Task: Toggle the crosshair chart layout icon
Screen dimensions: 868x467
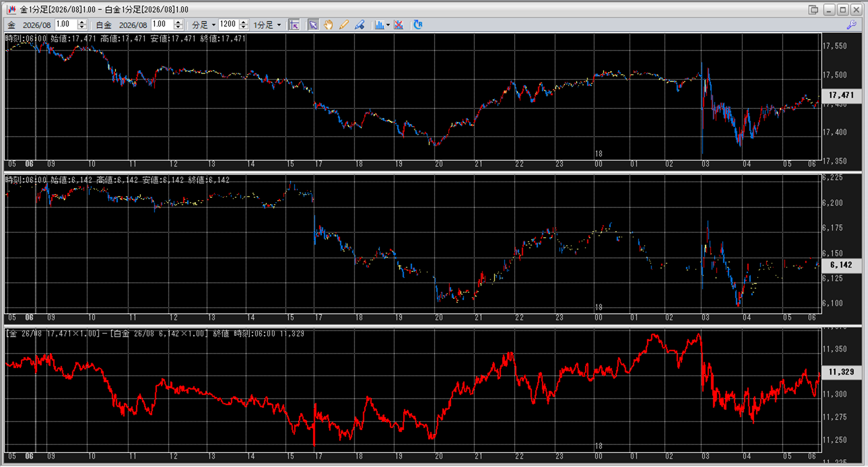Action: click(294, 25)
